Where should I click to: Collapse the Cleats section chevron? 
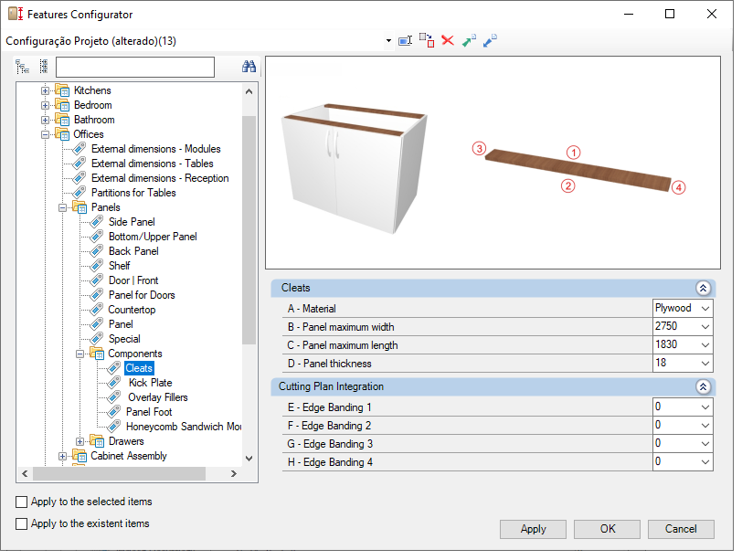[x=703, y=288]
